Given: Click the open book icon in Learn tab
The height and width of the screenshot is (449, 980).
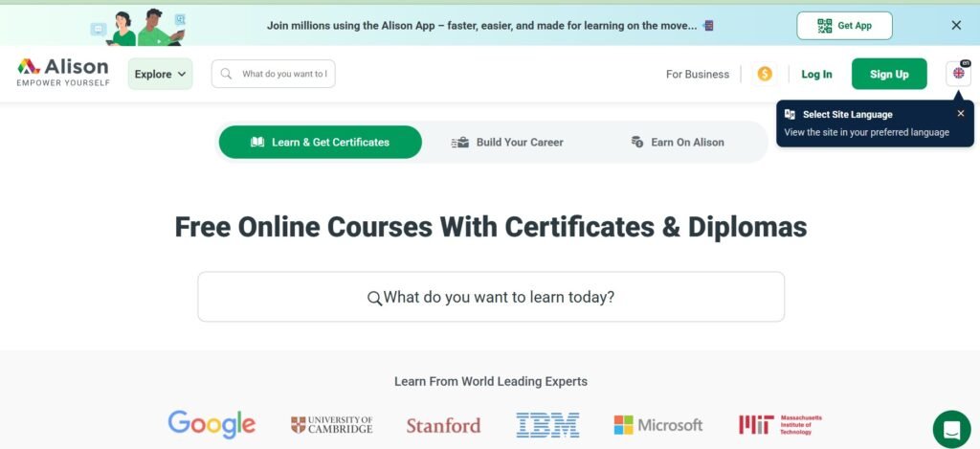Looking at the screenshot, I should coord(257,142).
